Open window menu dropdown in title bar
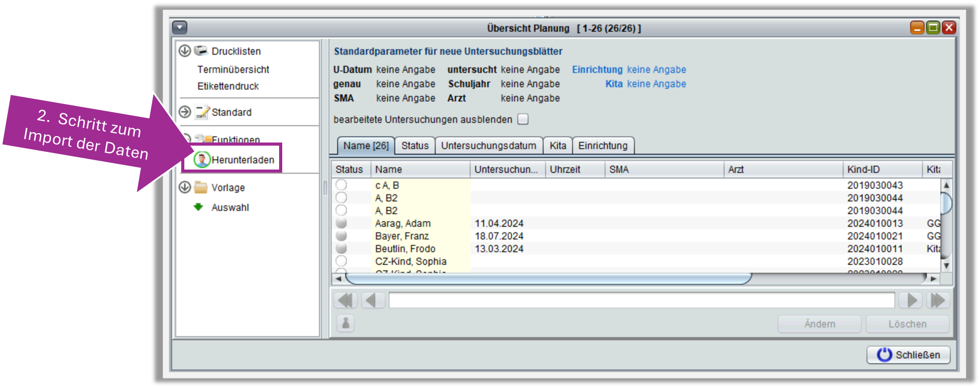This screenshot has width=980, height=388. tap(179, 28)
